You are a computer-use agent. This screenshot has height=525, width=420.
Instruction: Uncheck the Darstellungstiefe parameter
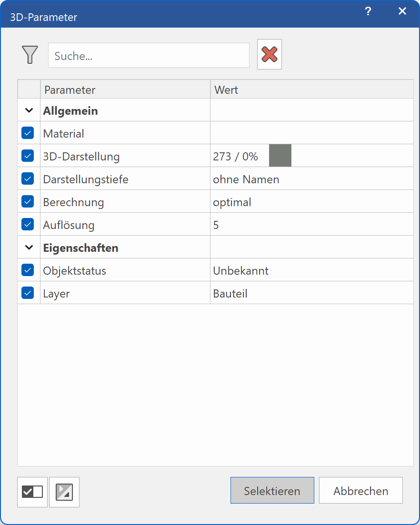(x=28, y=178)
